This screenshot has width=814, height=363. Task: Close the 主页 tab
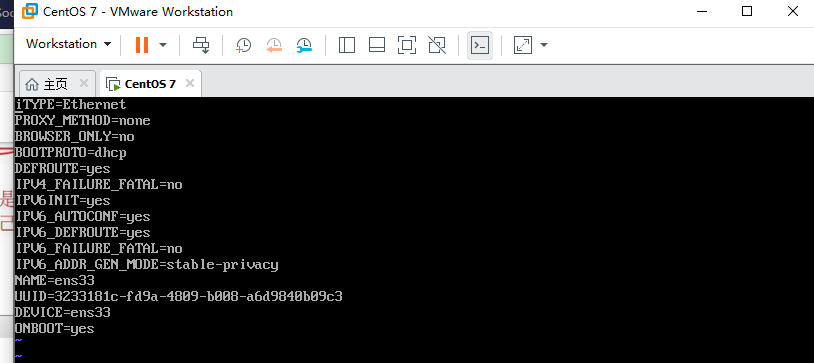pyautogui.click(x=84, y=83)
